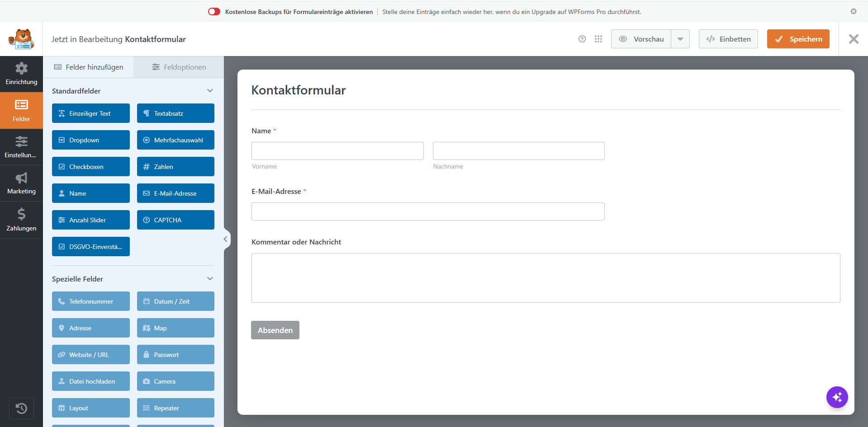
Task: Close the form builder with X
Action: pyautogui.click(x=854, y=39)
